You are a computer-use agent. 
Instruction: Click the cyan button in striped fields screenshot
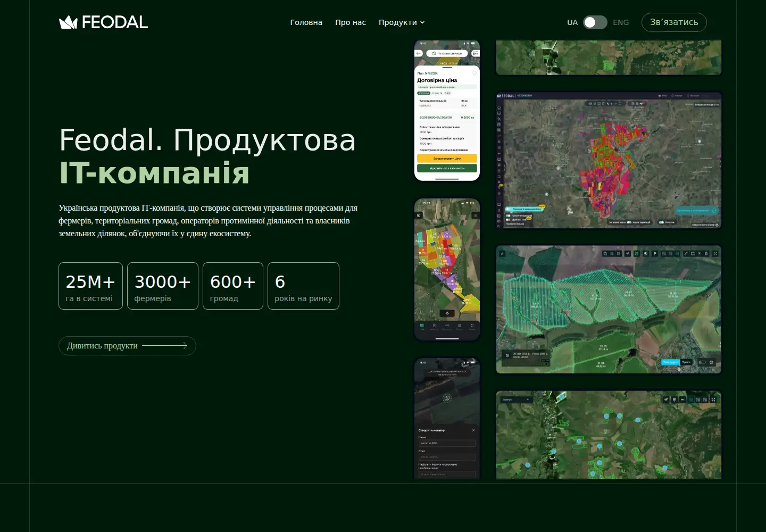pyautogui.click(x=670, y=362)
